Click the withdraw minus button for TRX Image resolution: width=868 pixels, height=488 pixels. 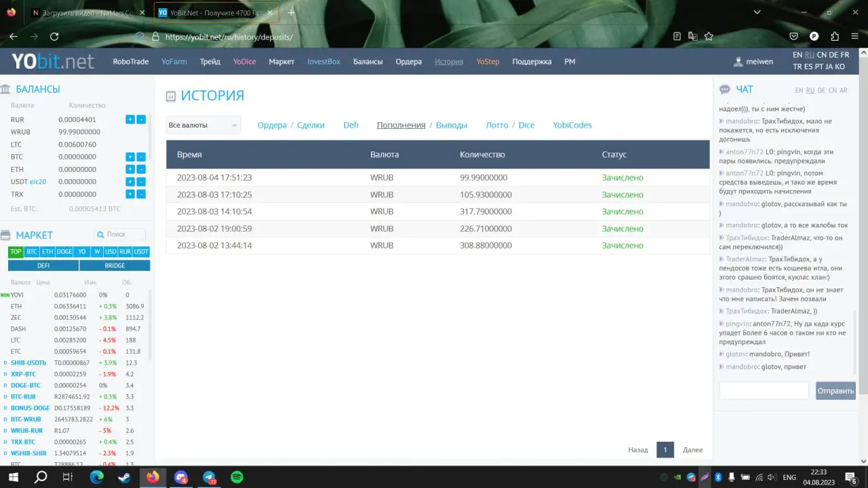tap(141, 194)
